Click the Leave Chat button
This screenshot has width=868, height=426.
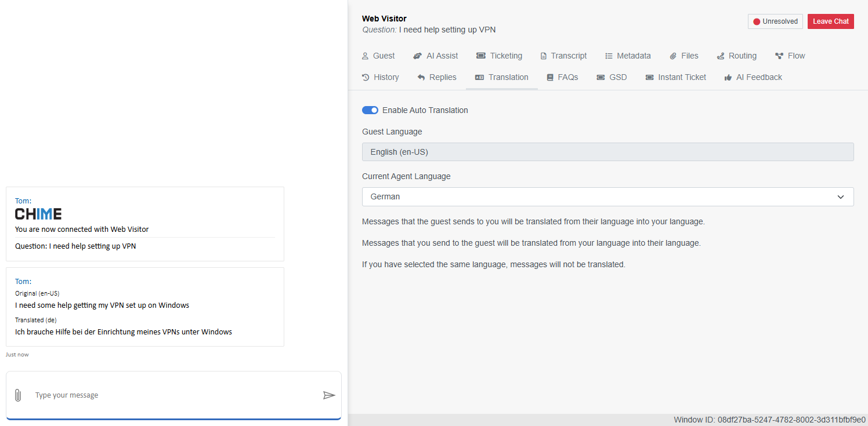[x=831, y=21]
